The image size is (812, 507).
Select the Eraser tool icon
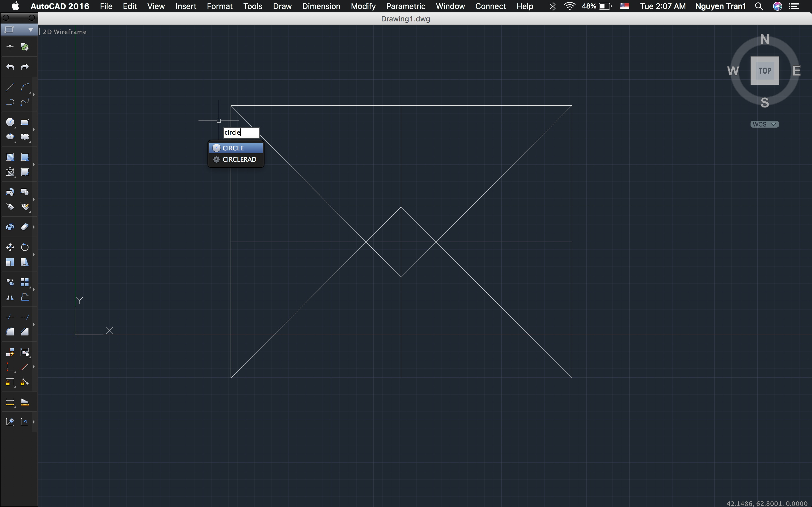tap(25, 227)
